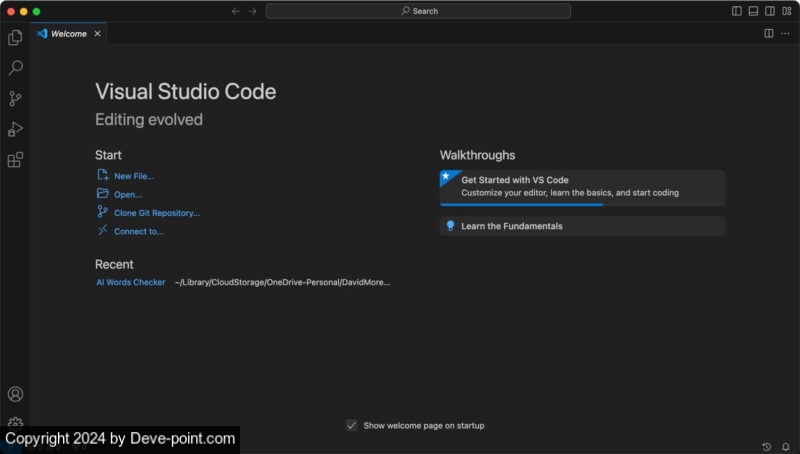Viewport: 800px width, 454px height.
Task: Click the split editor icon
Action: tap(768, 33)
